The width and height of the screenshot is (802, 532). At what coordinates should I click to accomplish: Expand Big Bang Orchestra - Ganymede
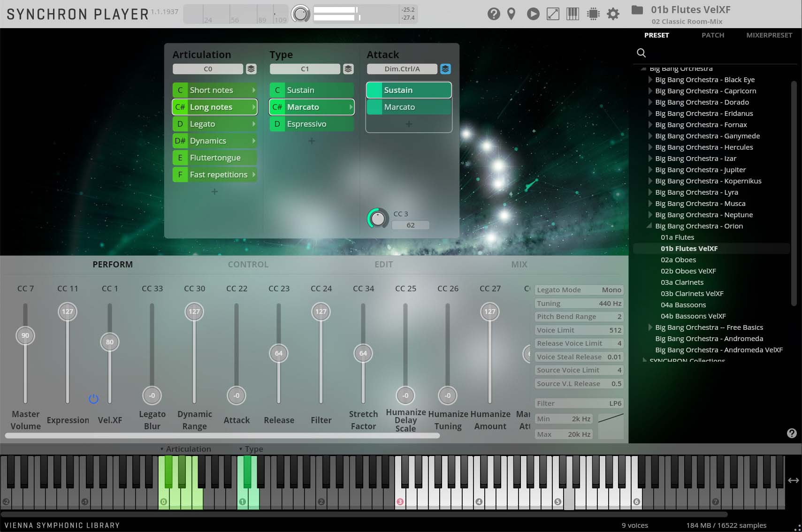(x=650, y=136)
